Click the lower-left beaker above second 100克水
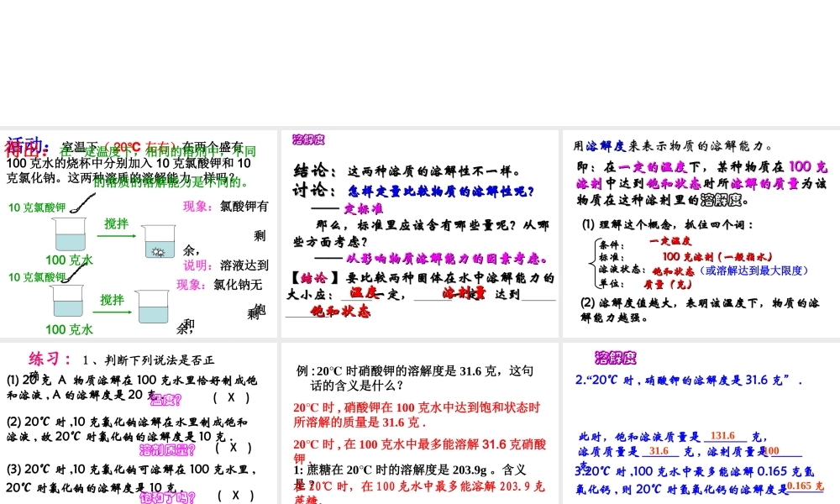The image size is (840, 504). point(68,301)
